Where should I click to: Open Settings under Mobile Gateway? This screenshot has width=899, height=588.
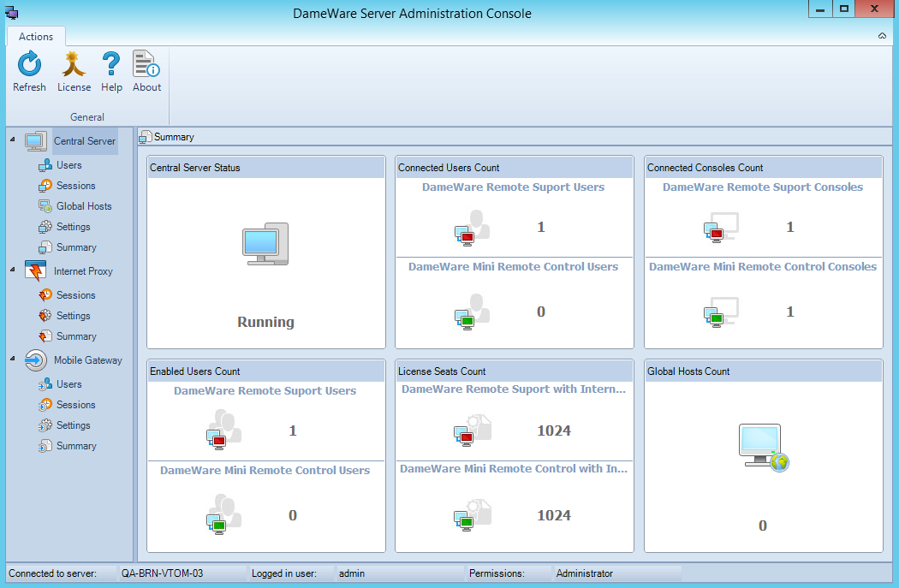(73, 425)
